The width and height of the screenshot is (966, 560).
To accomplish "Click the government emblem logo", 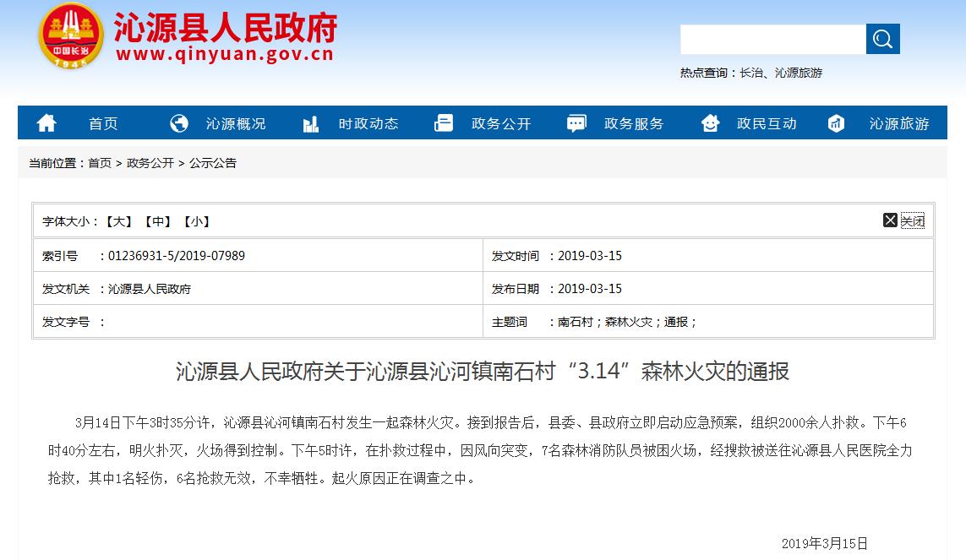I will click(71, 37).
